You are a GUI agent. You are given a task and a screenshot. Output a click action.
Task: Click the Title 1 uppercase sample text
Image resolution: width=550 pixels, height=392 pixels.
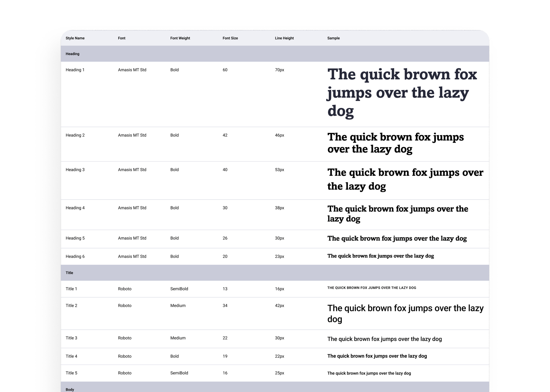[x=371, y=288]
